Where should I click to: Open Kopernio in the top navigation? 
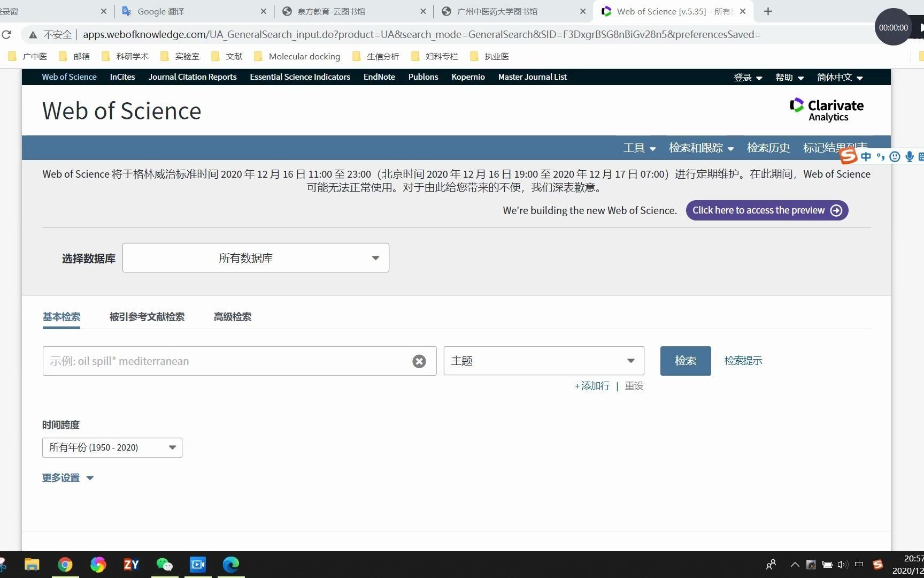pyautogui.click(x=468, y=77)
